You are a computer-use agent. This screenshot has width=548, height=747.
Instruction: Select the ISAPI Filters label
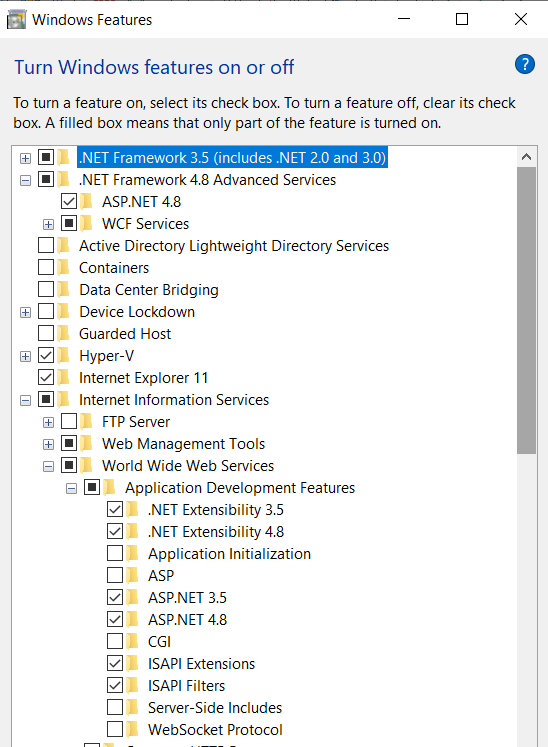coord(186,686)
